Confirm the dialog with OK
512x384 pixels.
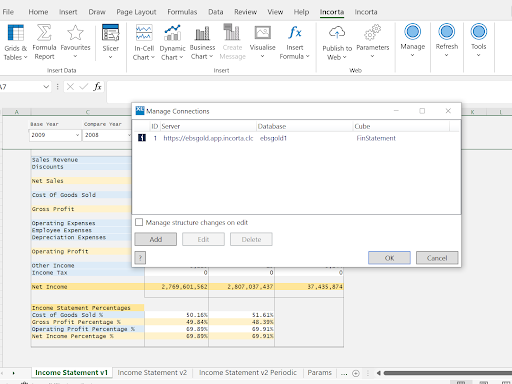[x=389, y=258]
